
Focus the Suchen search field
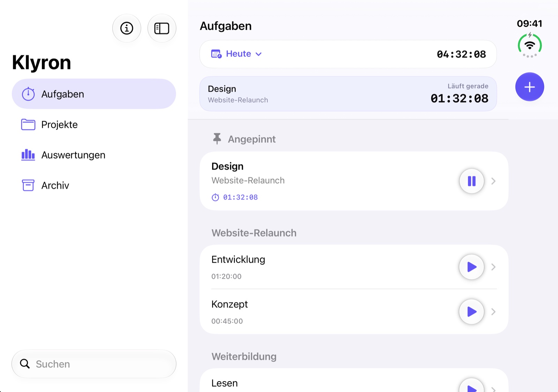pos(94,364)
